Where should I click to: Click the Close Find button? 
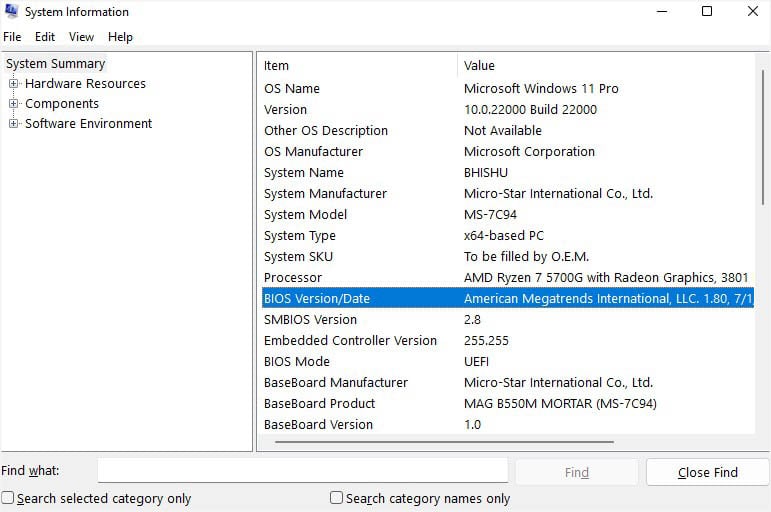point(708,472)
